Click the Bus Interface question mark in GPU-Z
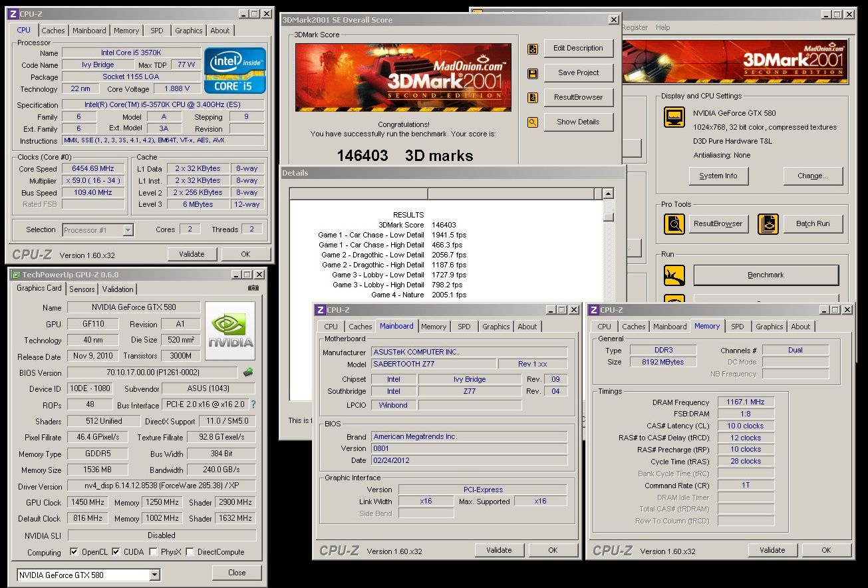 coord(253,404)
